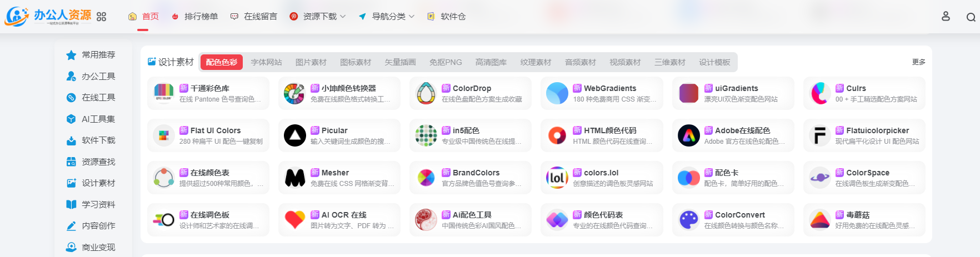Viewport: 980px width, 257px height.
Task: Switch to the 图片素材 tab
Action: tap(311, 62)
